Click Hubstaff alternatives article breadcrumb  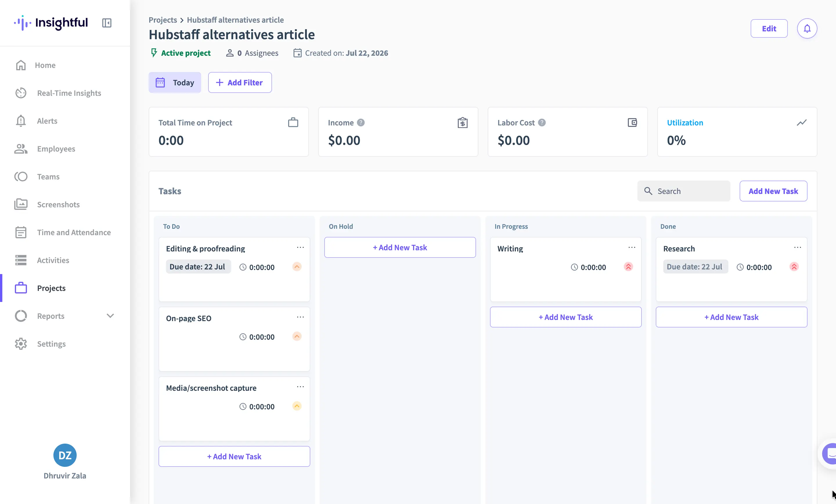coord(235,20)
